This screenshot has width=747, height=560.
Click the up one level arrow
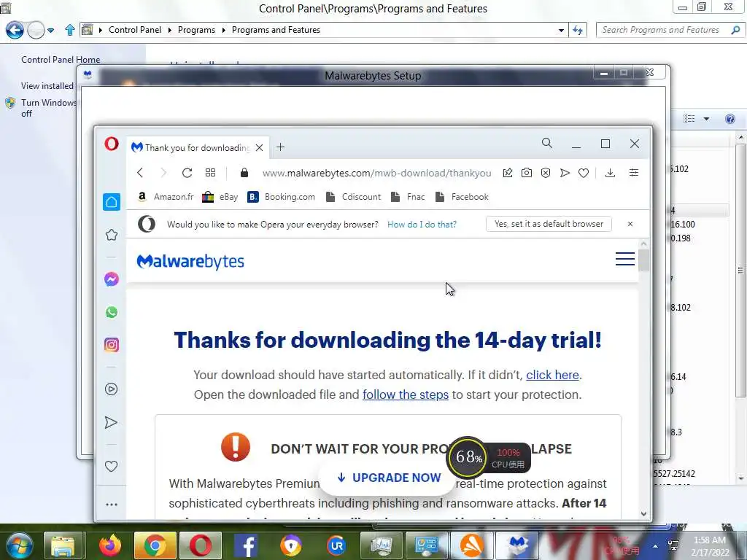tap(69, 30)
